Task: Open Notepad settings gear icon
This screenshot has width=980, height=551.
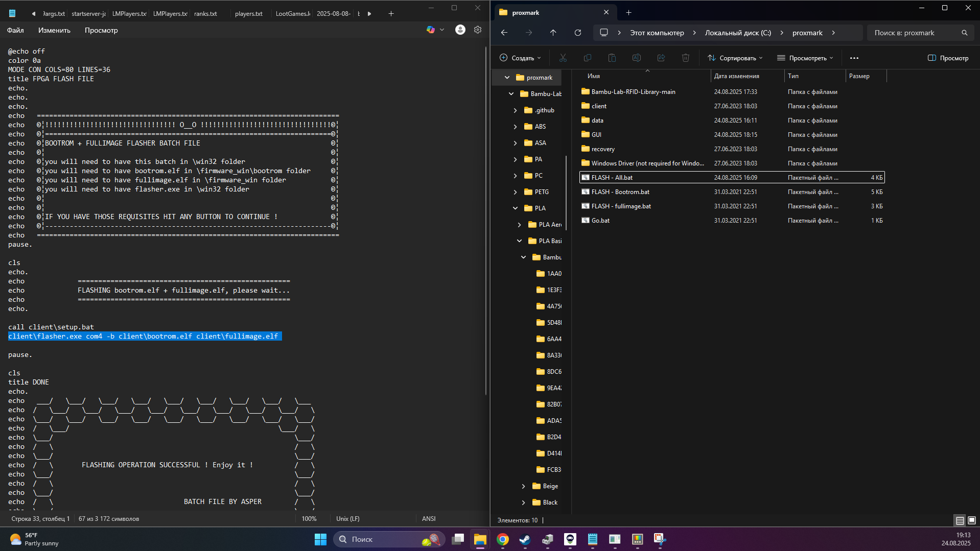Action: pos(477,30)
